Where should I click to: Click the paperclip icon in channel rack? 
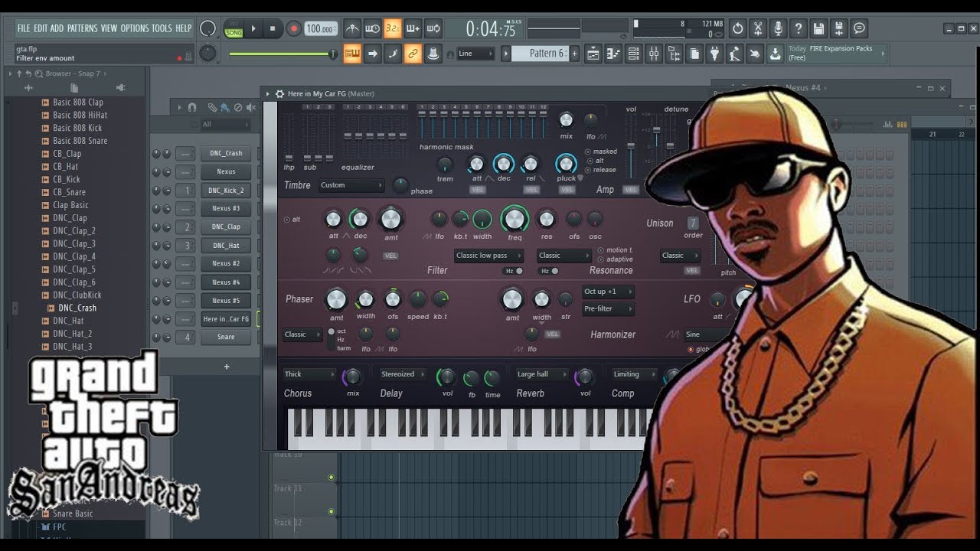point(213,108)
